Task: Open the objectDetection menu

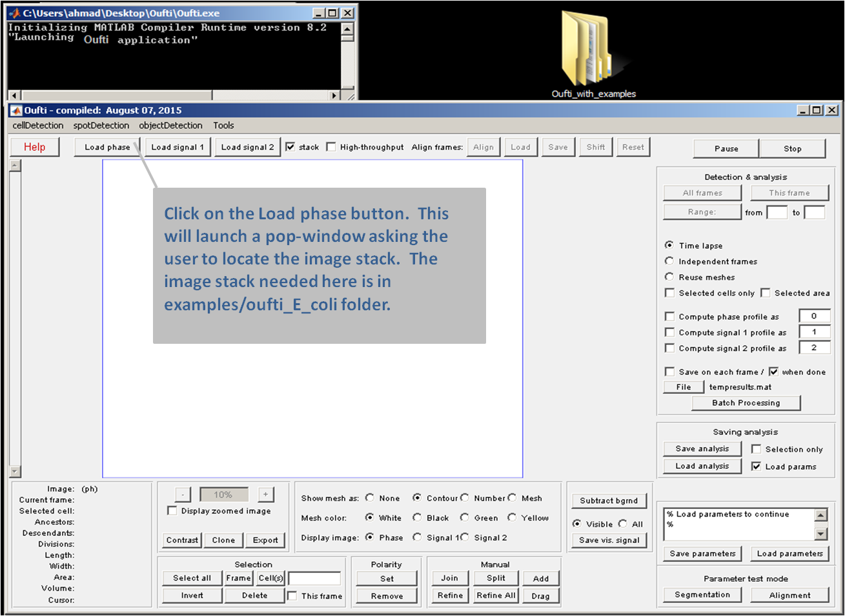Action: [x=170, y=126]
